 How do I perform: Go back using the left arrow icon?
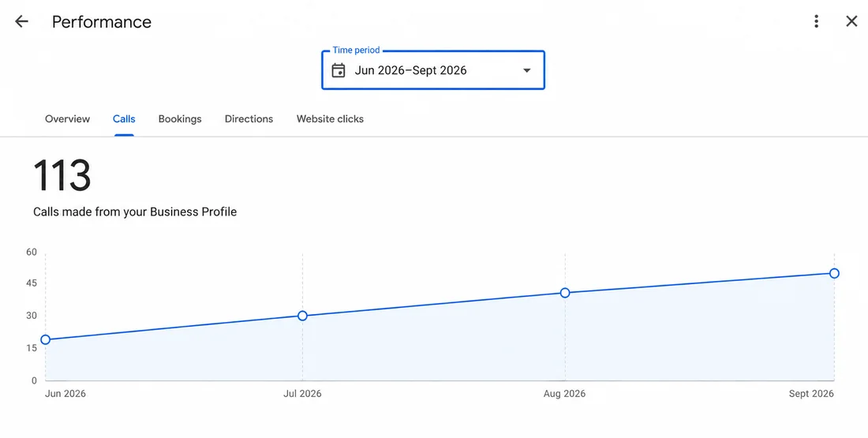(21, 21)
